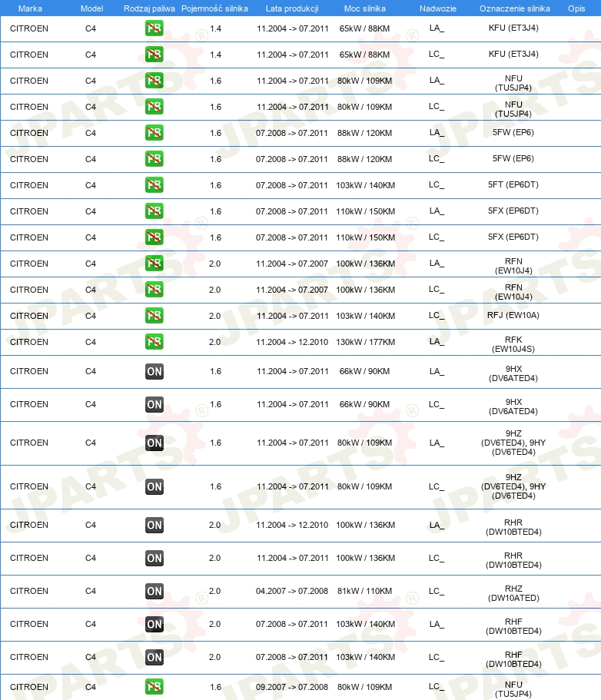Click the ON diesel icon in the 9HZ LC_ row
The width and height of the screenshot is (601, 700).
tap(154, 486)
